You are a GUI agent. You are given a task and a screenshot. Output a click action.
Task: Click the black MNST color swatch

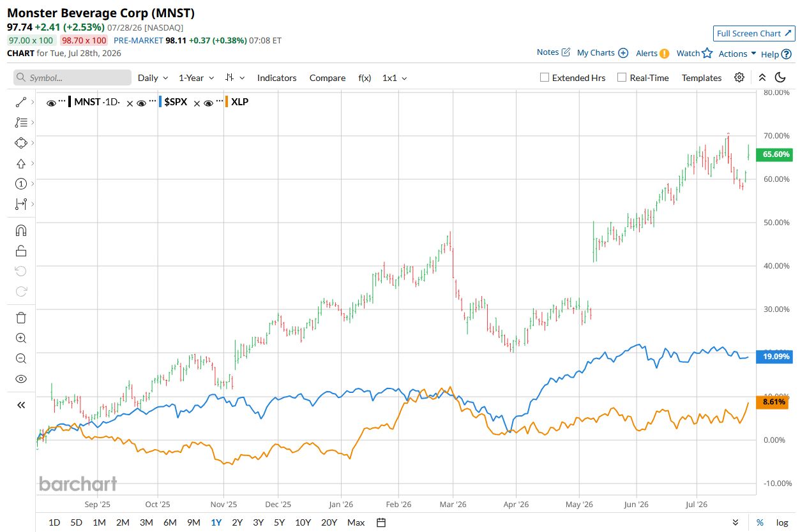70,102
